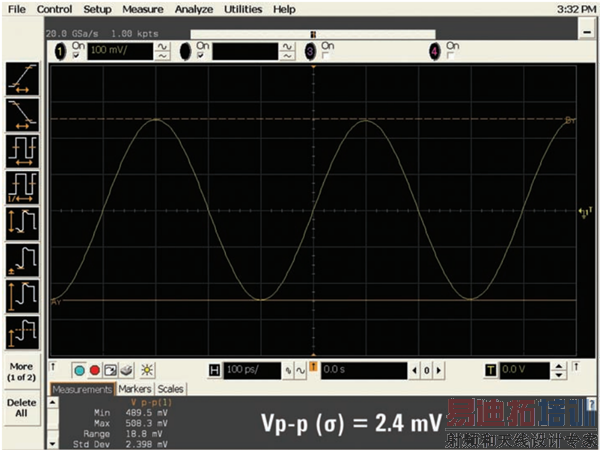This screenshot has width=600, height=450.
Task: Click up arrow of measurements scrollbar
Action: tap(52, 402)
